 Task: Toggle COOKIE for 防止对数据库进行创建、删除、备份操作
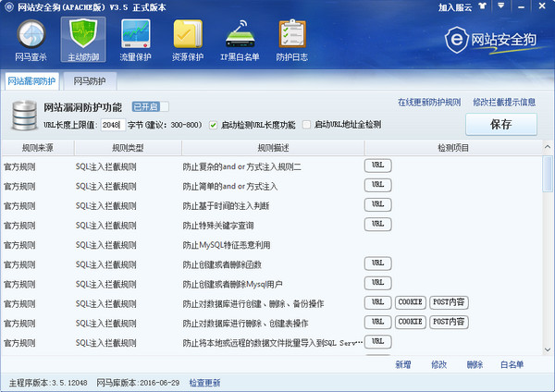tap(410, 302)
